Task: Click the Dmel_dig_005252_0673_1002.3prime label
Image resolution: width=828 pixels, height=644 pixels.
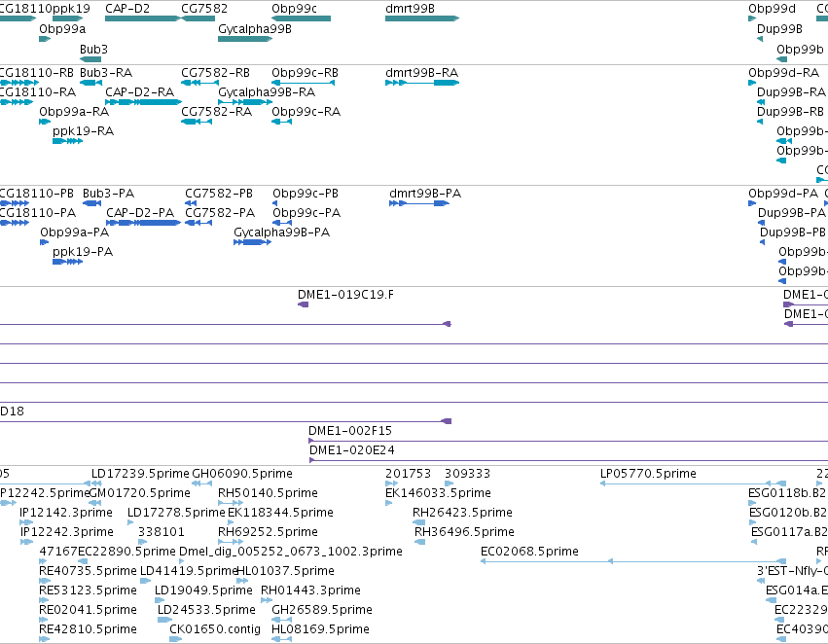Action: (x=291, y=553)
